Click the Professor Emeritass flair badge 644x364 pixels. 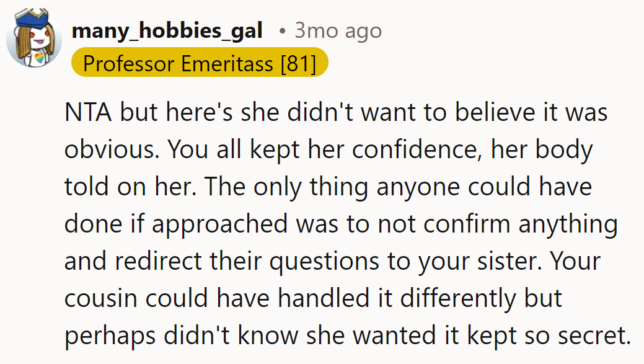[199, 63]
